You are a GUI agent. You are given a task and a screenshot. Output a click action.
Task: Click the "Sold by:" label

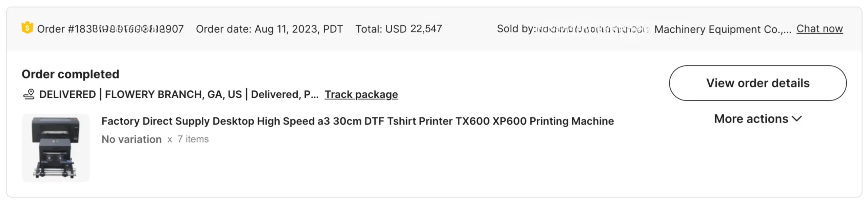516,29
